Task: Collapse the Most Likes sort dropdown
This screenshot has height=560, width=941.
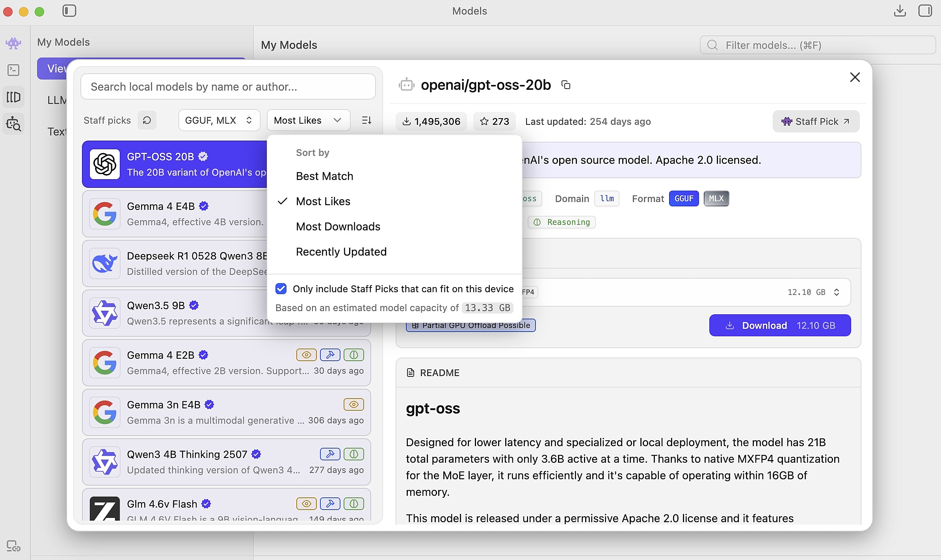Action: (308, 120)
